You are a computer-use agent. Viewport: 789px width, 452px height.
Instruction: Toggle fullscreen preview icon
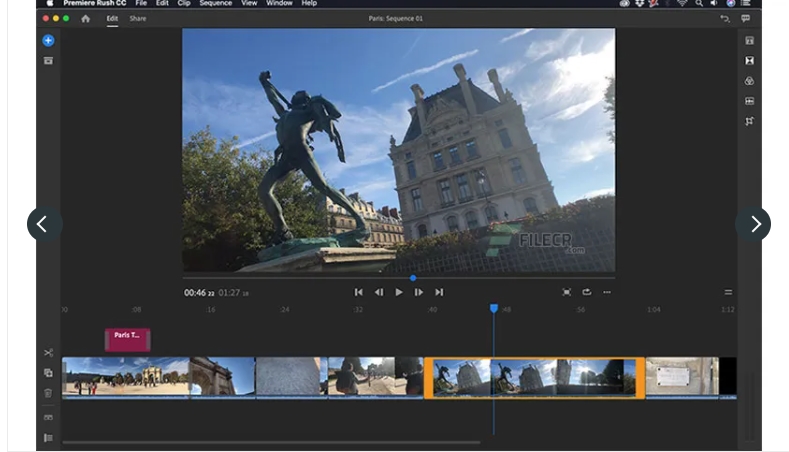(x=567, y=292)
